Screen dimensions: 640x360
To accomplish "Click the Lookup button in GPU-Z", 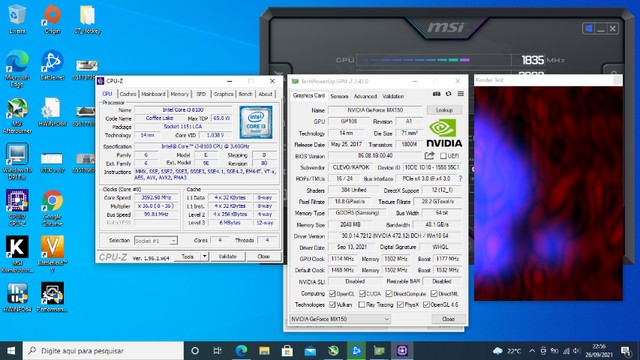I will coord(444,110).
